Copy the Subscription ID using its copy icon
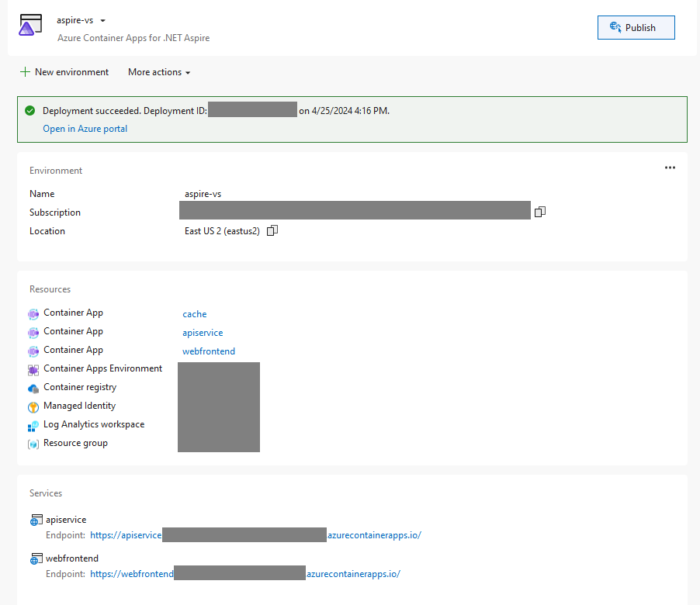This screenshot has height=605, width=700. [x=540, y=211]
